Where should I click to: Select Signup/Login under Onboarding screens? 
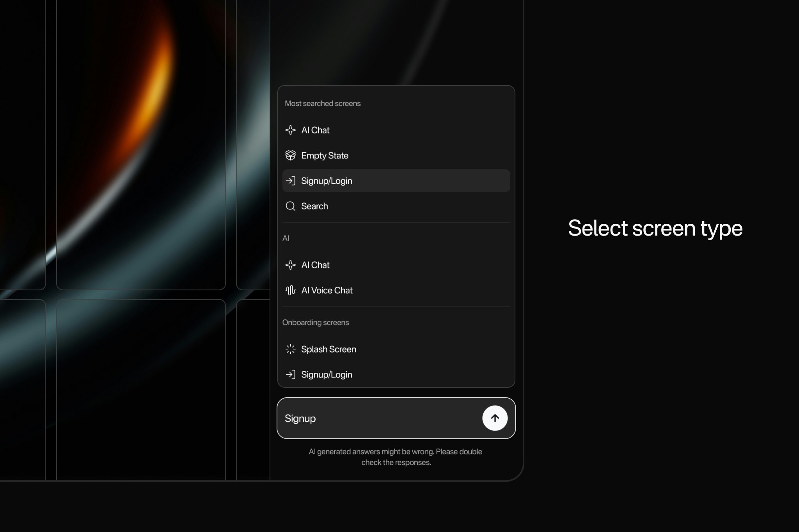coord(327,375)
